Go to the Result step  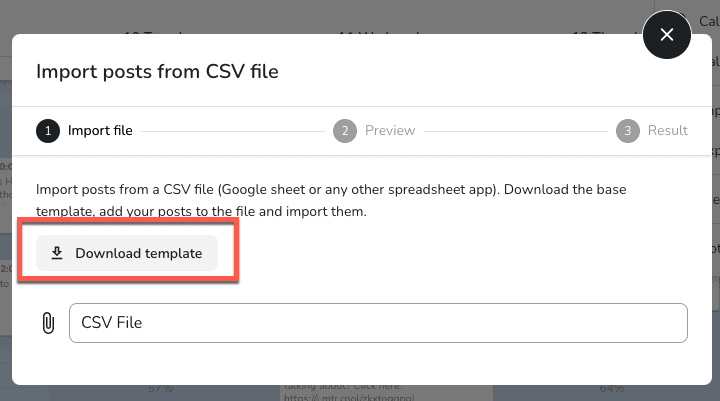[x=652, y=131]
